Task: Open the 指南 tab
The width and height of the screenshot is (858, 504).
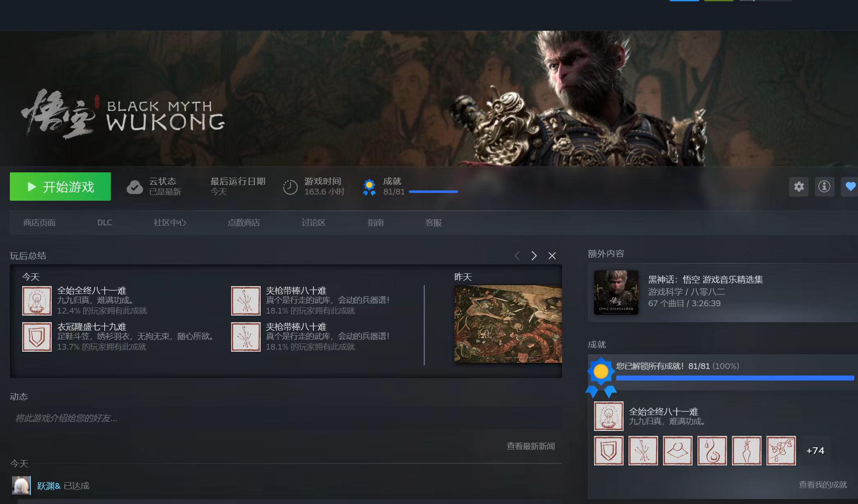Action: [x=376, y=222]
